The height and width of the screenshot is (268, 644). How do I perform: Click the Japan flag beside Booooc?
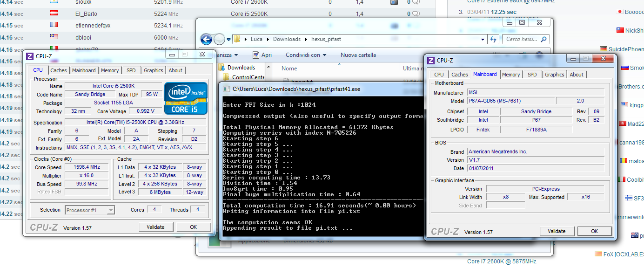(620, 12)
